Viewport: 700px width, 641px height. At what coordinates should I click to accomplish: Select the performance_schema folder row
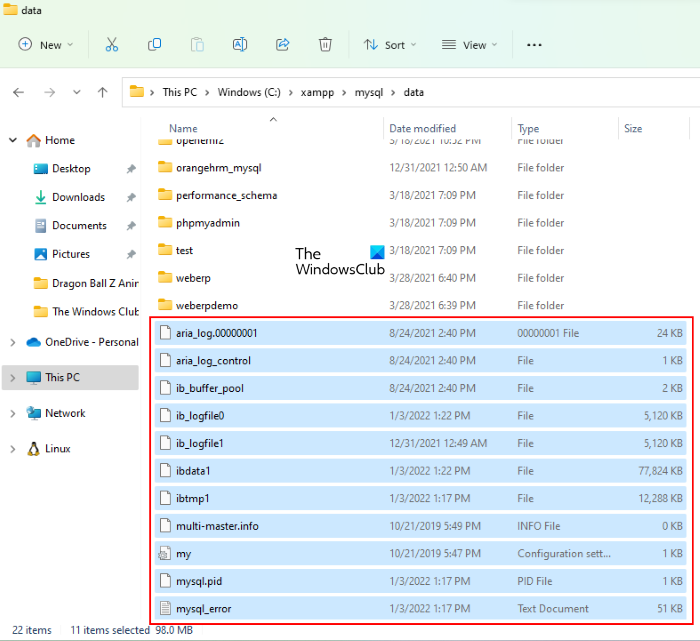(x=420, y=195)
